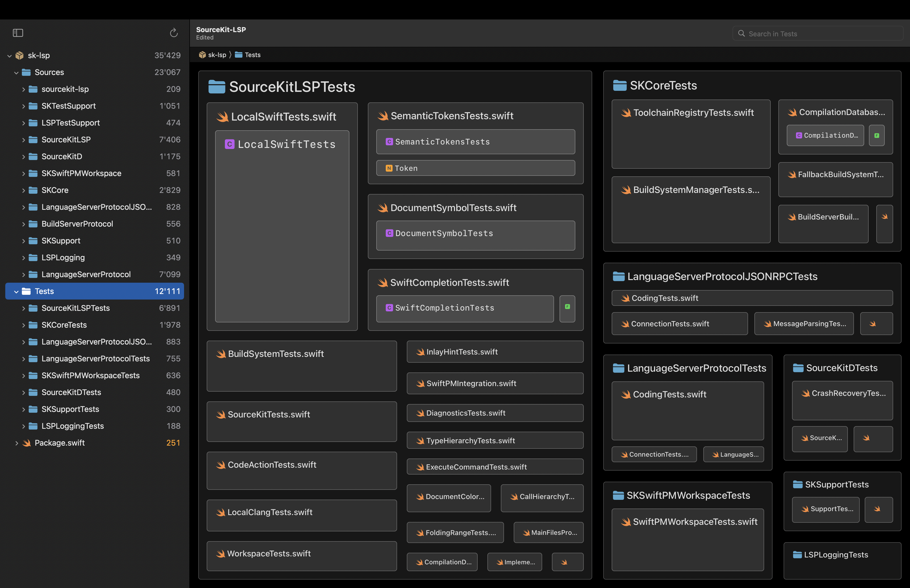The width and height of the screenshot is (910, 588).
Task: Click Swift icon of LocalSwiftTests.swift
Action: pos(223,116)
